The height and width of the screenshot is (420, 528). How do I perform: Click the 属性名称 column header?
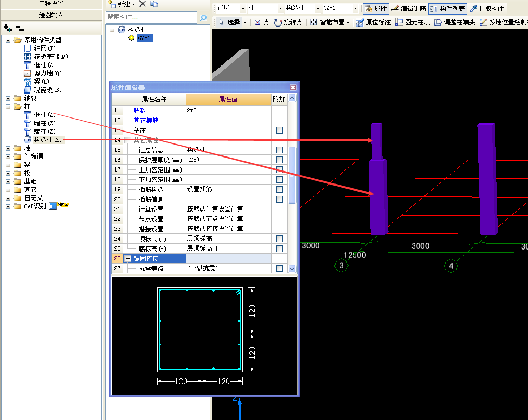pos(154,99)
